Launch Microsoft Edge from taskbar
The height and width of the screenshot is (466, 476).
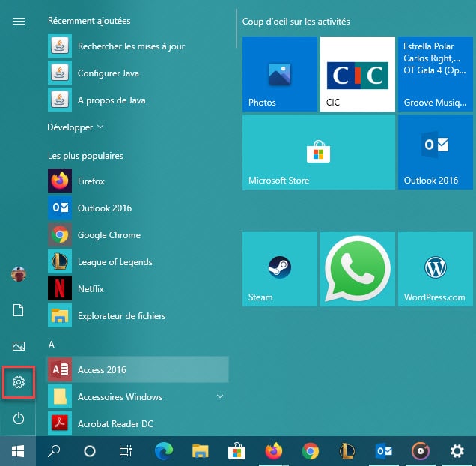pos(164,451)
